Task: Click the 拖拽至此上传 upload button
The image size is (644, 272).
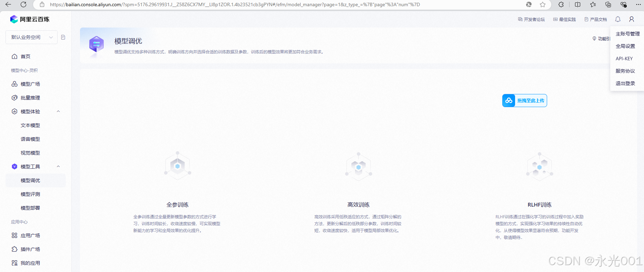Action: pos(525,101)
